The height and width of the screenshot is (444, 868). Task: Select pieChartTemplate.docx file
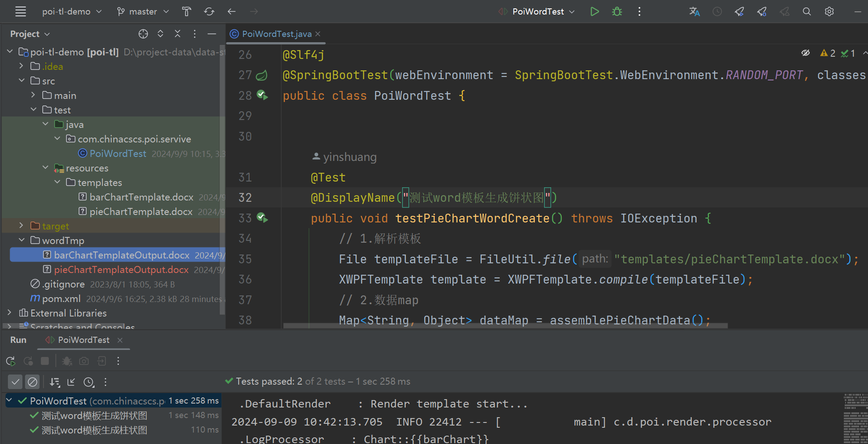[x=141, y=211]
